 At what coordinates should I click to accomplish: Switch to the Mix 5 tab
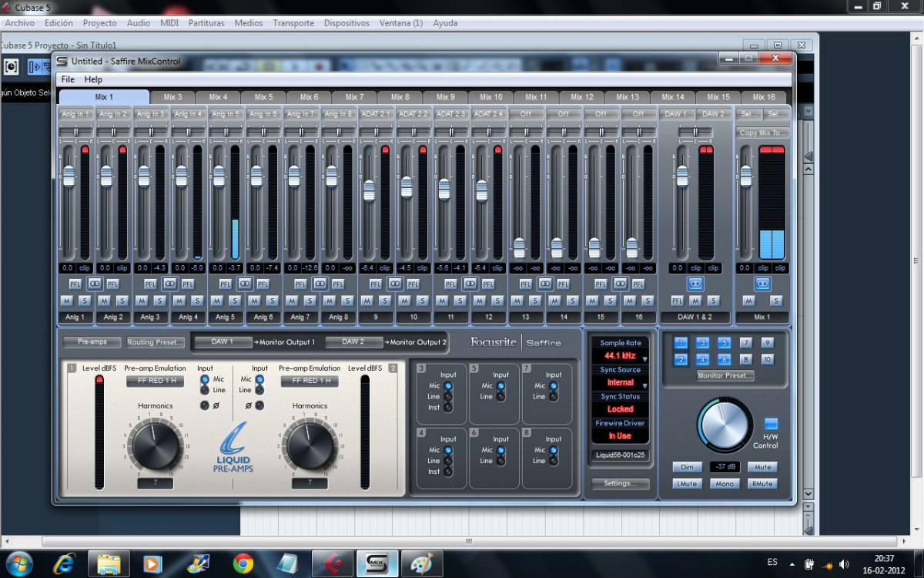point(263,97)
